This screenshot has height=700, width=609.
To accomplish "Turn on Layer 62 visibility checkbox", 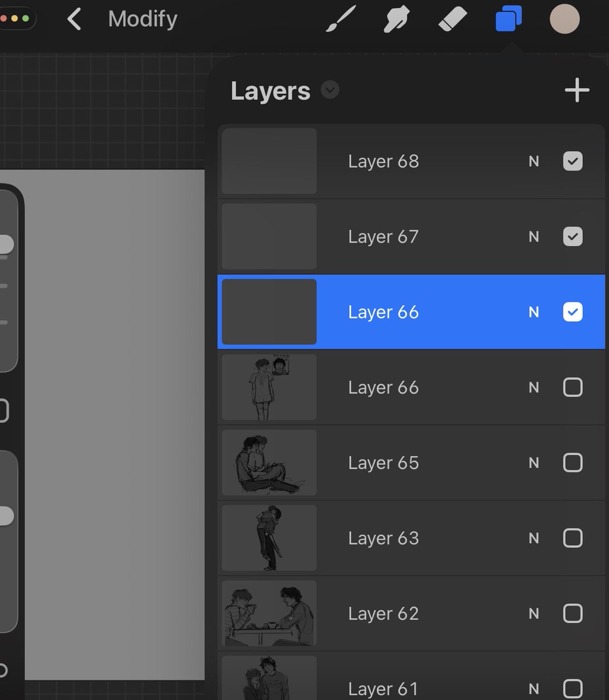I will tap(573, 613).
